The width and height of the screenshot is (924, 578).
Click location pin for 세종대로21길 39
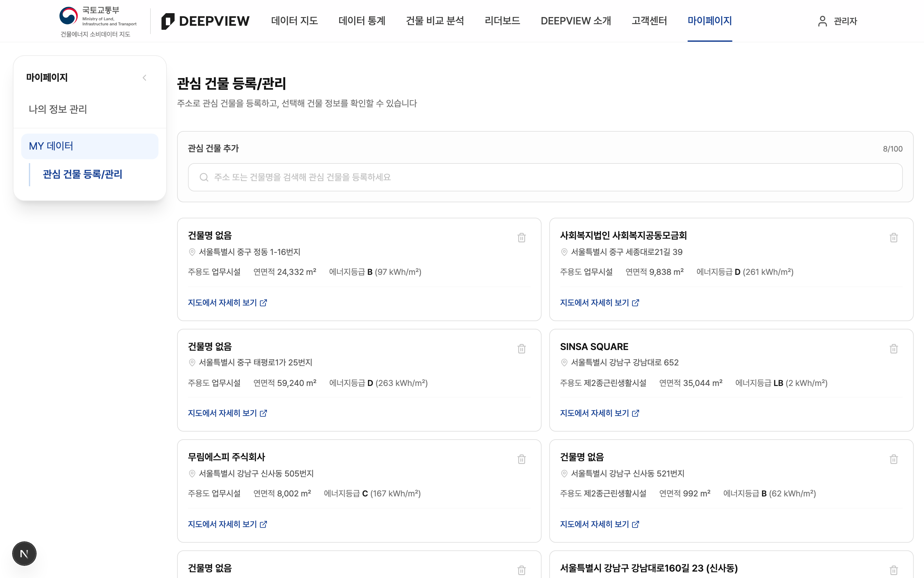(x=564, y=252)
